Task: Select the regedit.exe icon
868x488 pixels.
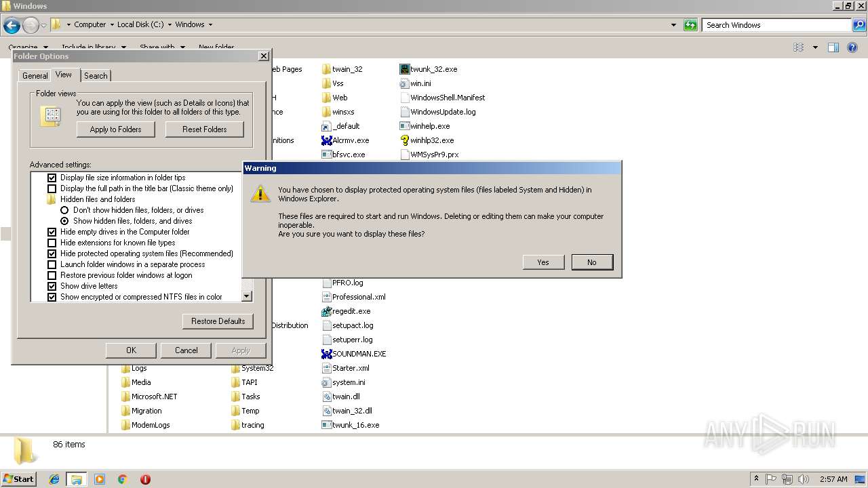Action: (326, 311)
